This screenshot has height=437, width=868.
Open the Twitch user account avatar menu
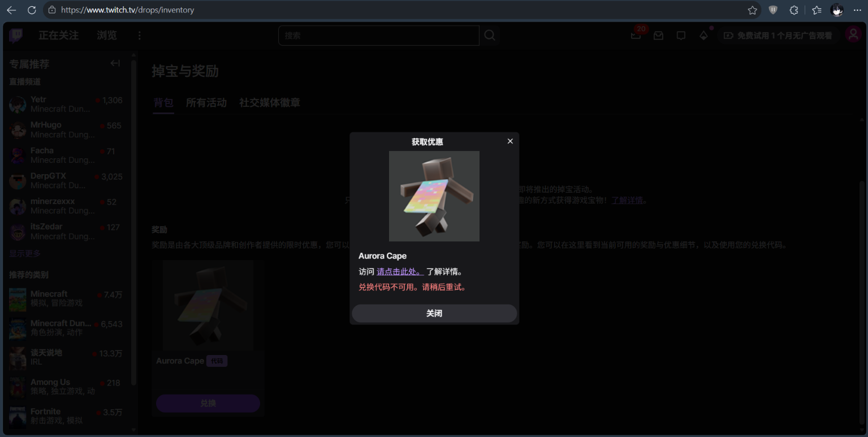[853, 35]
